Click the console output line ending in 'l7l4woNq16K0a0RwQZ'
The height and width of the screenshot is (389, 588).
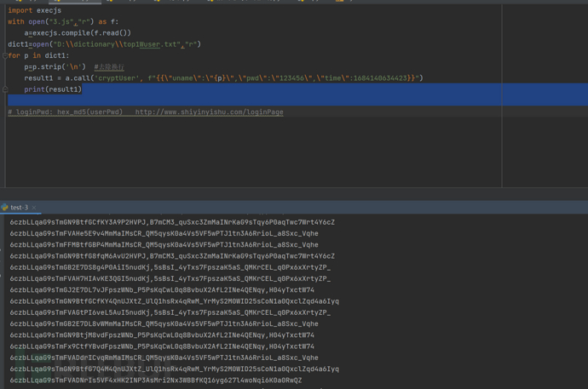pyautogui.click(x=155, y=380)
